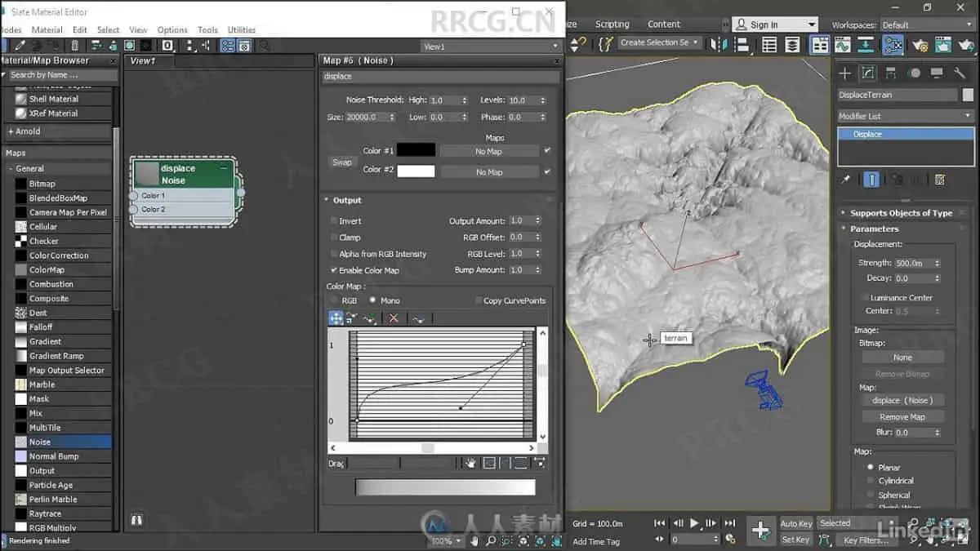Screen dimensions: 980x551
Task: Collapse the Output rollout
Action: 346,200
